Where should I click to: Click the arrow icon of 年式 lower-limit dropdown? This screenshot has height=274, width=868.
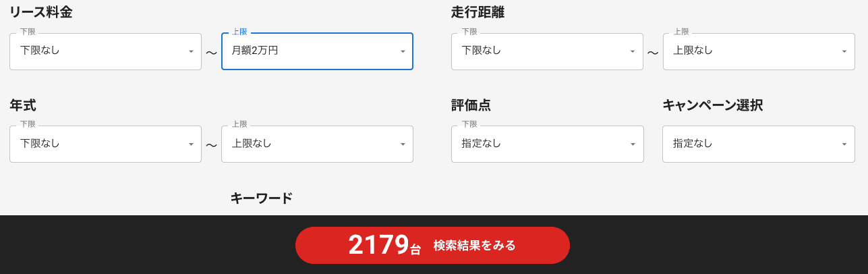click(191, 144)
